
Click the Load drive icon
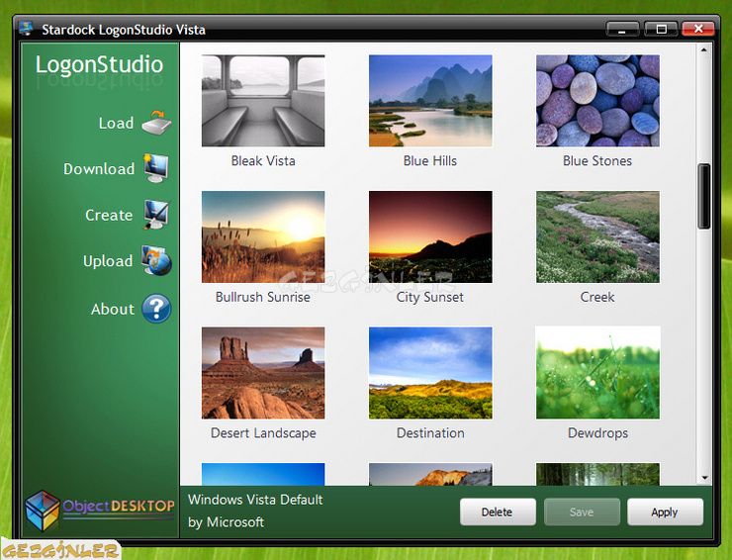[x=157, y=123]
